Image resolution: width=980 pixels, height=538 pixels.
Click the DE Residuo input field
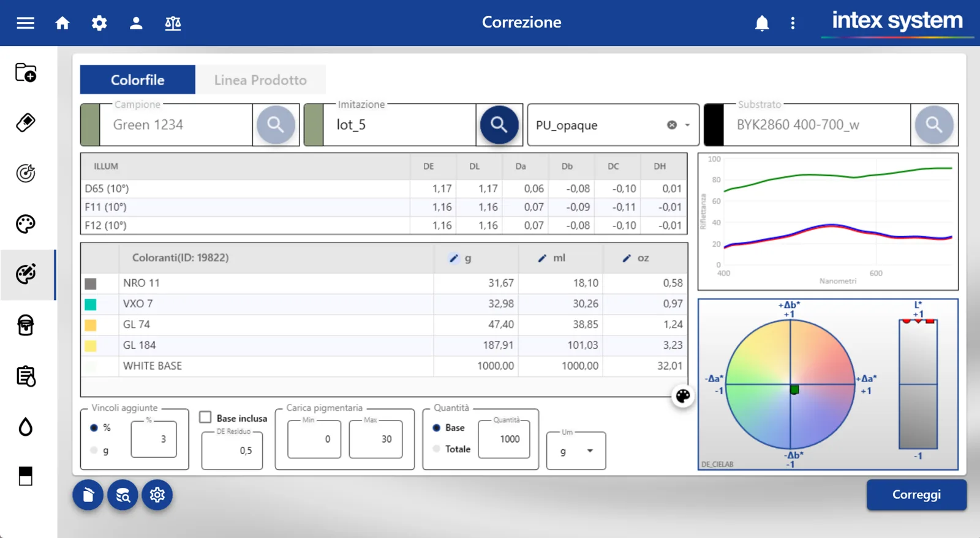[x=232, y=450]
